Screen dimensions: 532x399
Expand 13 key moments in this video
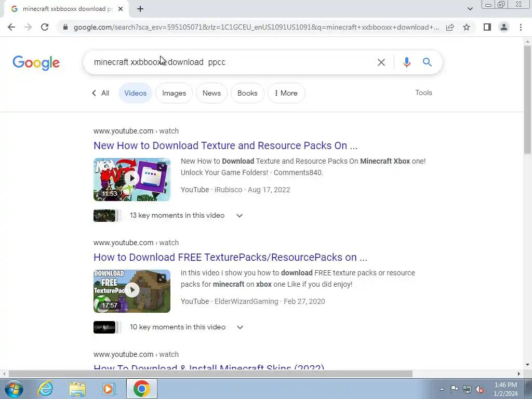pos(239,216)
